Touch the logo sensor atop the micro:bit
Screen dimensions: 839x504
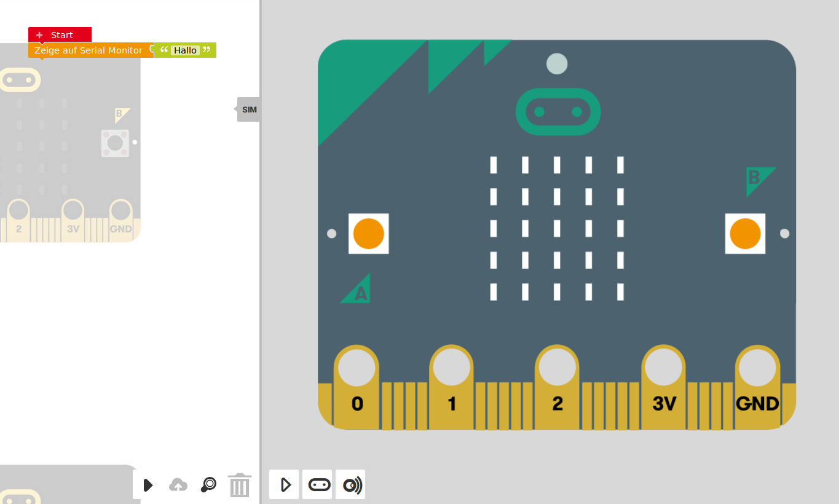point(557,112)
